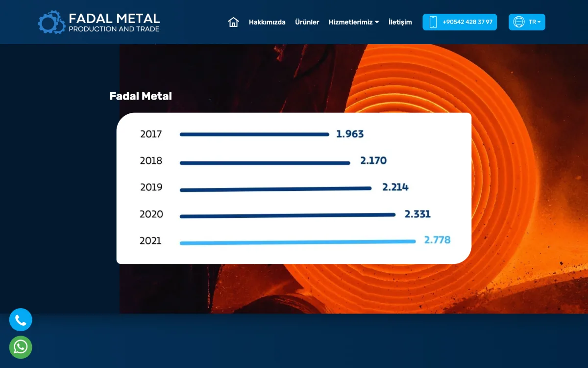Screen dimensions: 588x368
Task: Click the 2020 progress bar
Action: (287, 215)
